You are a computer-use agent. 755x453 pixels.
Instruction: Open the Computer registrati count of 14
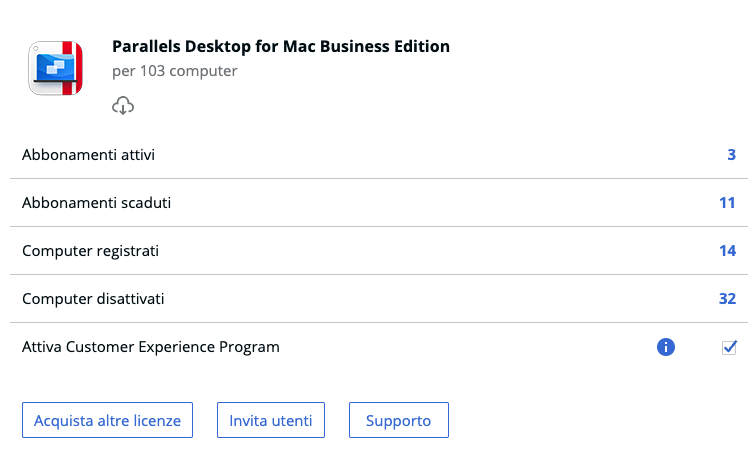727,250
